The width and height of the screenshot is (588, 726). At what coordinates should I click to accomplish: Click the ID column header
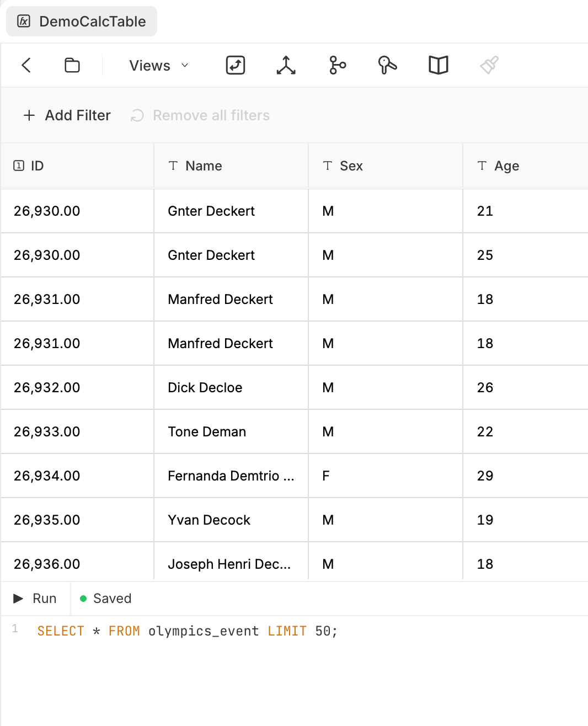[x=77, y=166]
